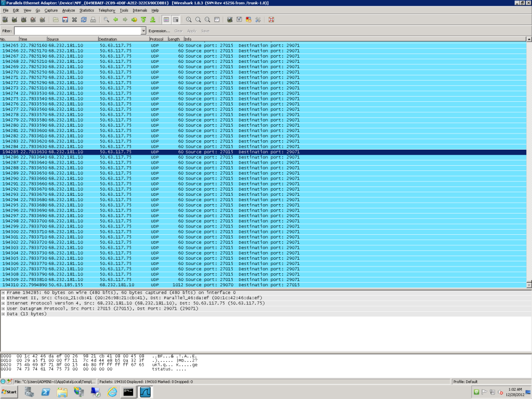Click the Save capture file toolbar icon

click(65, 20)
